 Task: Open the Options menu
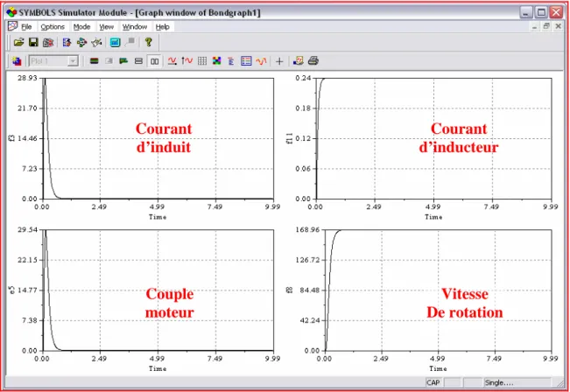pos(53,27)
